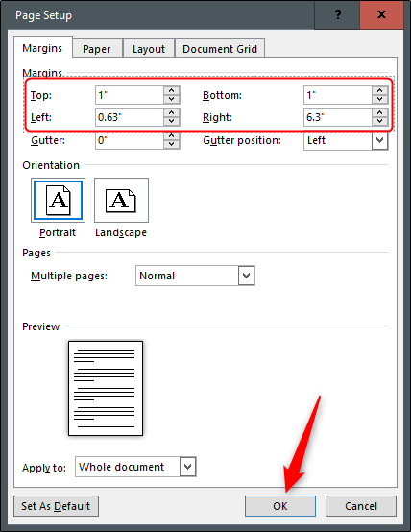Click into the Left margin field
The height and width of the screenshot is (532, 411).
pyautogui.click(x=130, y=117)
